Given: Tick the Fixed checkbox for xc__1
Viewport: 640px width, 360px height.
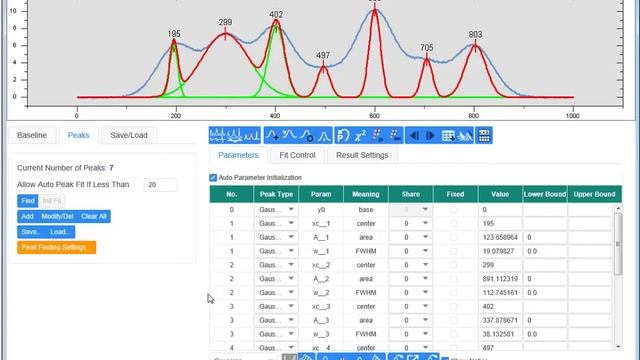Looking at the screenshot, I should (x=453, y=224).
